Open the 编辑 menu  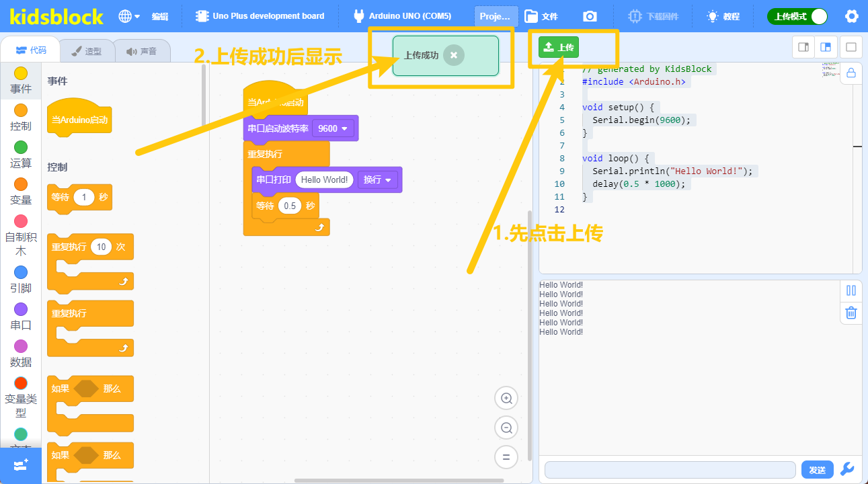point(159,16)
